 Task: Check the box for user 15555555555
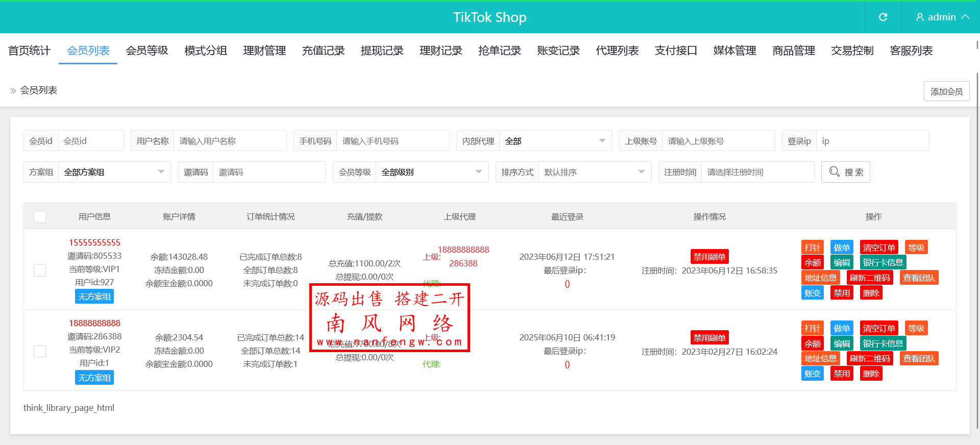tap(40, 270)
